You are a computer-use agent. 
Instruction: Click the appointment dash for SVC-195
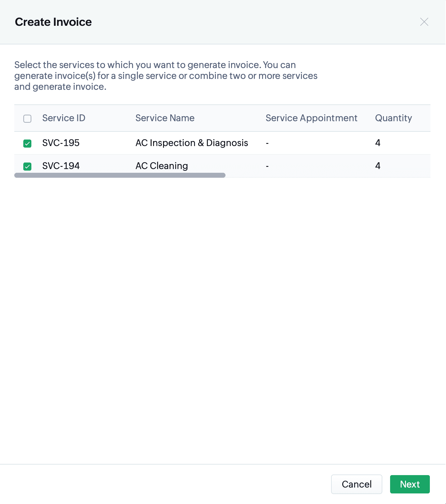coord(267,143)
